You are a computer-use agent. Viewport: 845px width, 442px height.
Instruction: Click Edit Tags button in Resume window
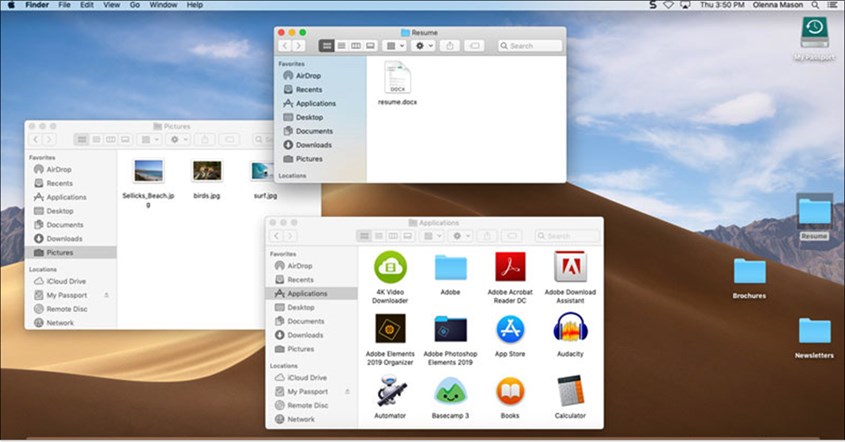pos(475,46)
